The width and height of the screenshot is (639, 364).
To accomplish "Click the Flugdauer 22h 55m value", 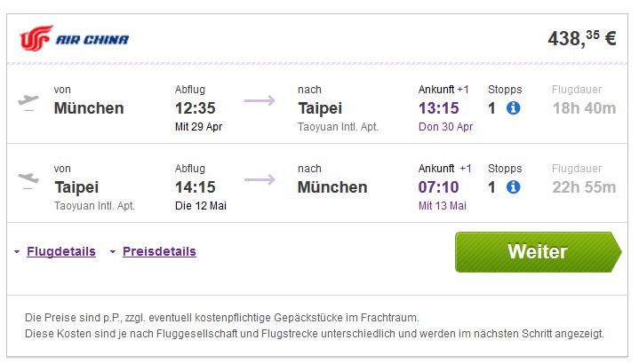I will 584,187.
